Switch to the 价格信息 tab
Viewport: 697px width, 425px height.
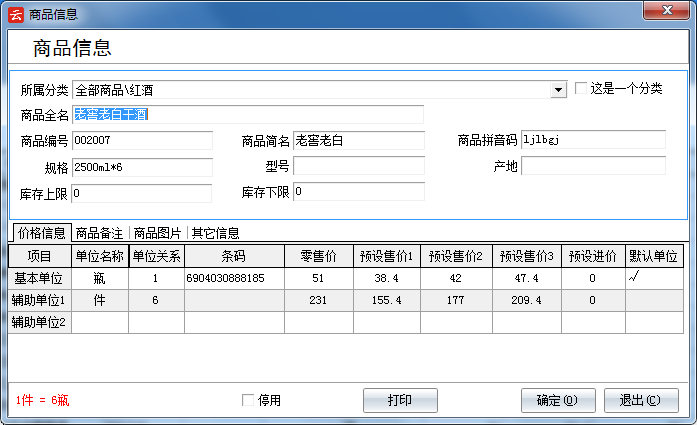point(42,233)
